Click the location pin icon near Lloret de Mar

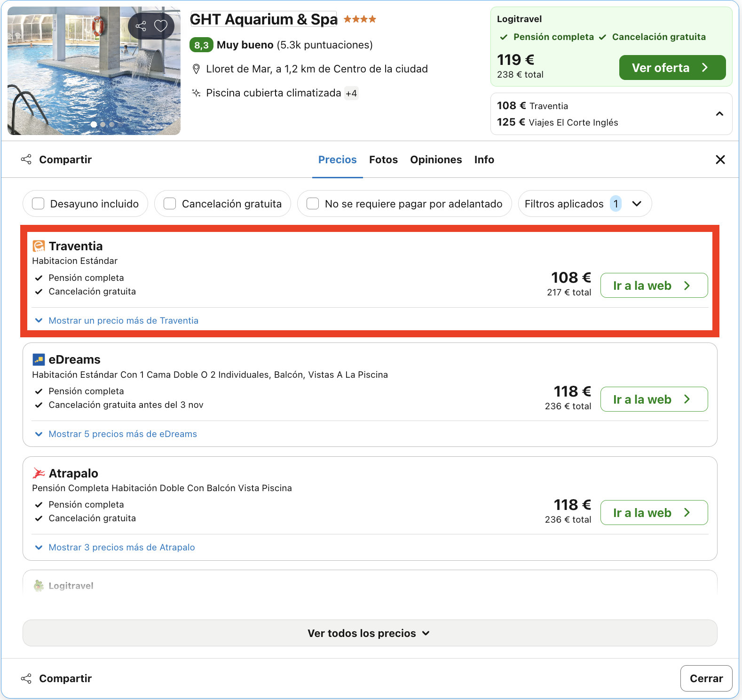[x=197, y=69]
